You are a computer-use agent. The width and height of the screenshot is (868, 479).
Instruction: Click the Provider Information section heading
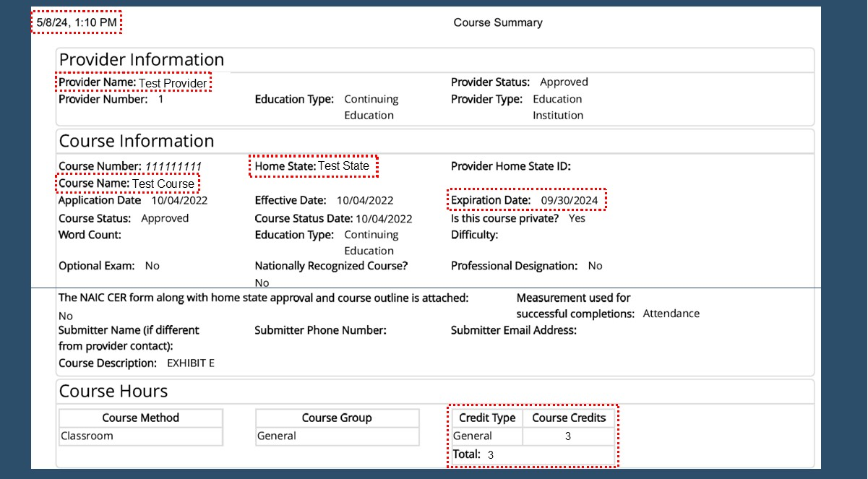pyautogui.click(x=142, y=60)
